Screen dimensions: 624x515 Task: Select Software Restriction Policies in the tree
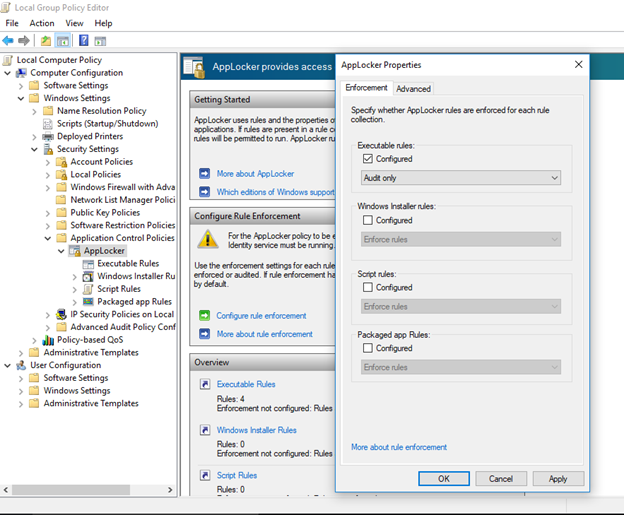coord(123,225)
